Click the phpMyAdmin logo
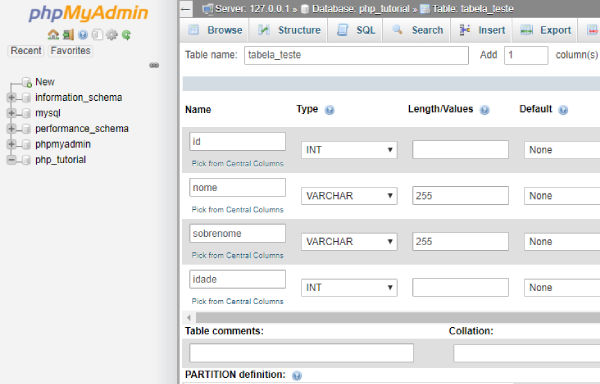Image resolution: width=600 pixels, height=384 pixels. 89,13
